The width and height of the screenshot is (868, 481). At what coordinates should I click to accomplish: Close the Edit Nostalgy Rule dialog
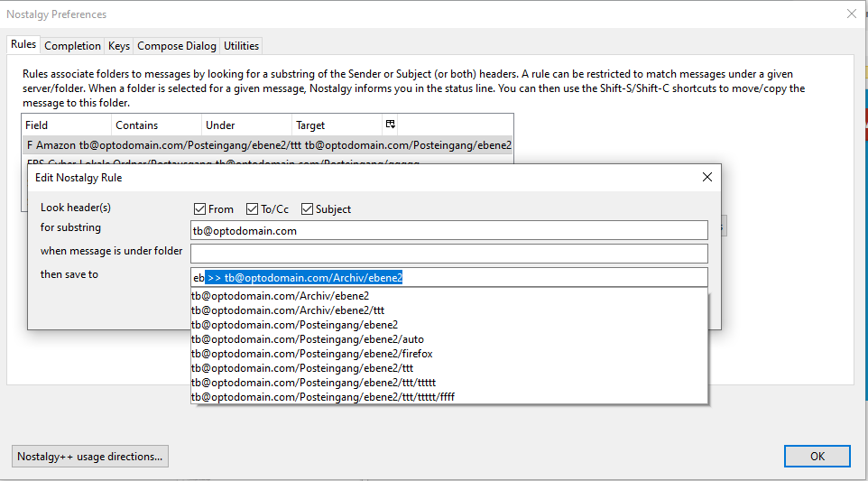tap(706, 177)
